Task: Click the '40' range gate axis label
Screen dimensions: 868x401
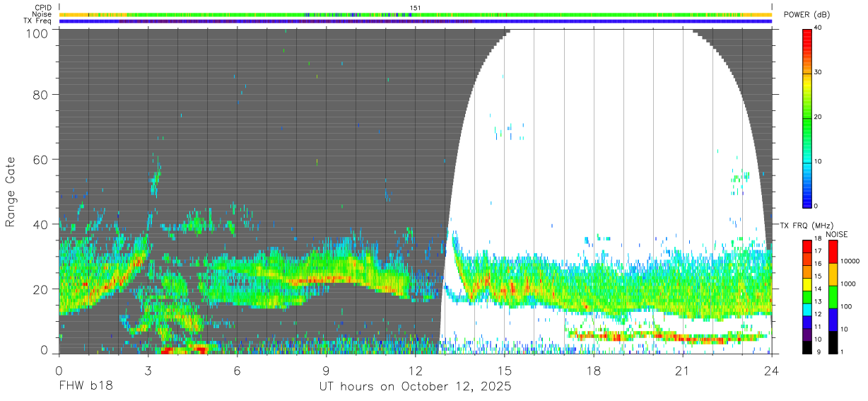Action: pos(42,224)
